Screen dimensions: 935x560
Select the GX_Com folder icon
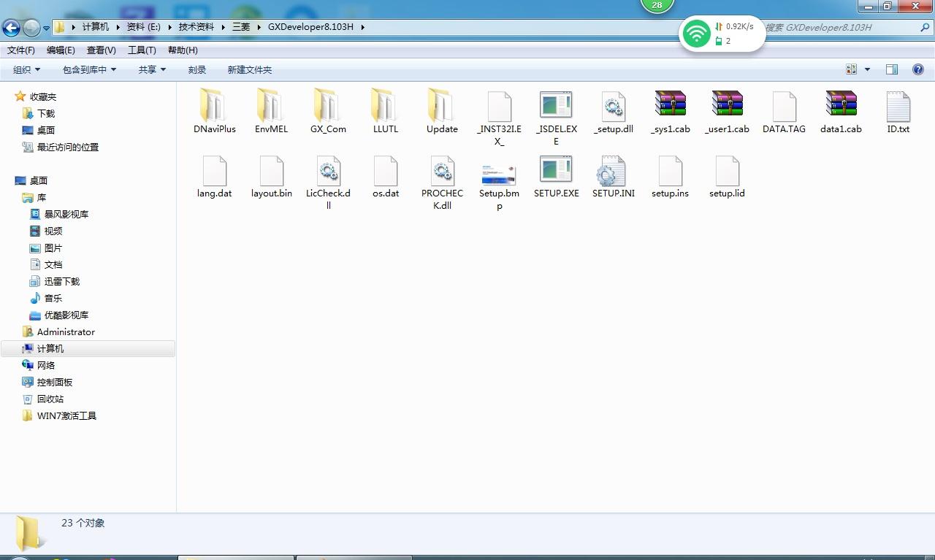328,106
